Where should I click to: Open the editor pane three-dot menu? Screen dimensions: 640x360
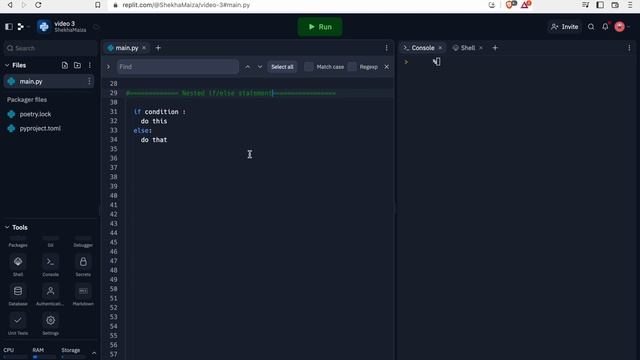point(387,48)
